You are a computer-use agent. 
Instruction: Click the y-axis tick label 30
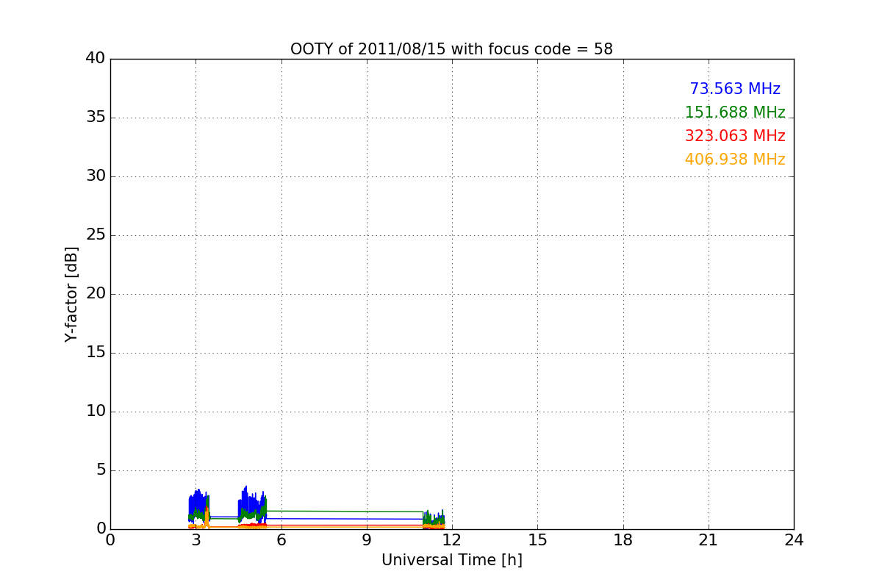click(96, 176)
